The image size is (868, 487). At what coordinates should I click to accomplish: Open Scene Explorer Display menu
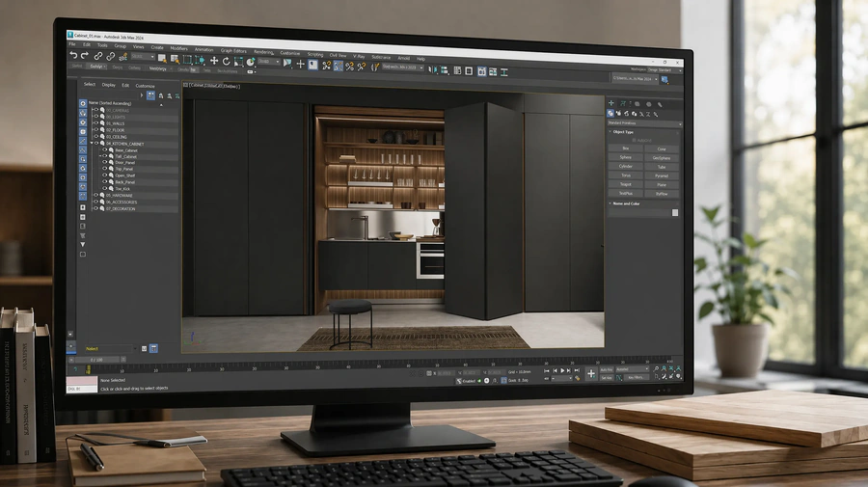click(108, 85)
